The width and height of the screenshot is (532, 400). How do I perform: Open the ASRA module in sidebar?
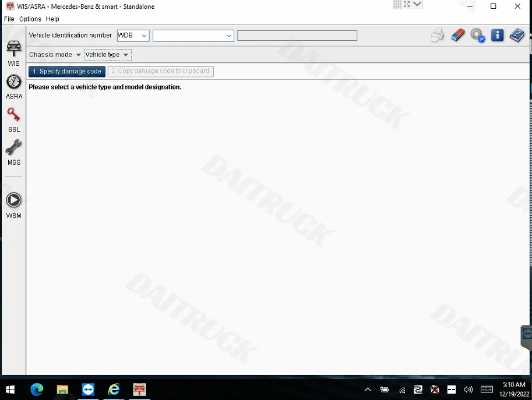coord(13,87)
